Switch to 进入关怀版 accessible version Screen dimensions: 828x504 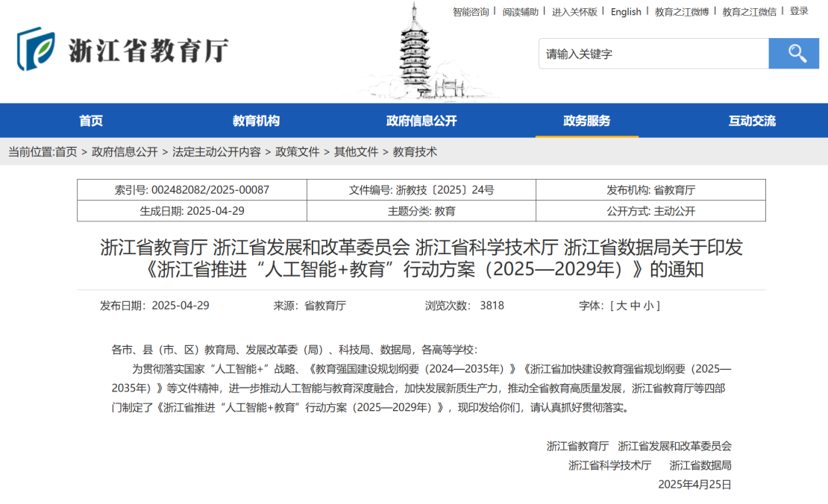(574, 12)
